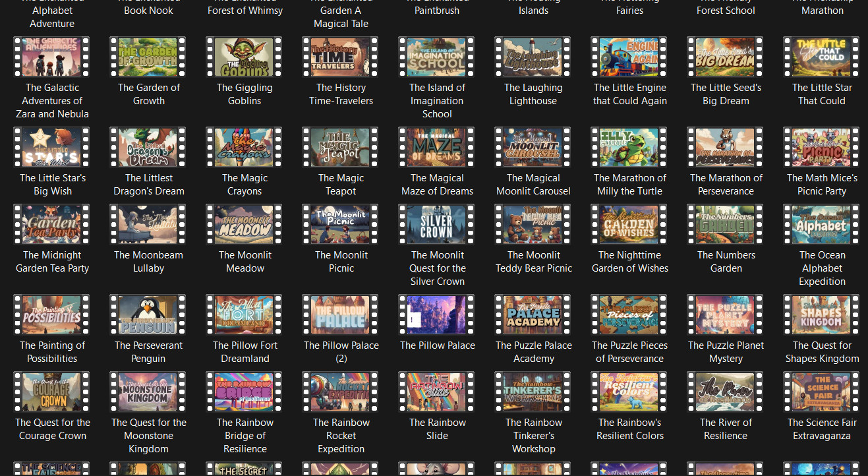868x476 pixels.
Task: Select The Giggling Goblins video file
Action: coord(245,57)
